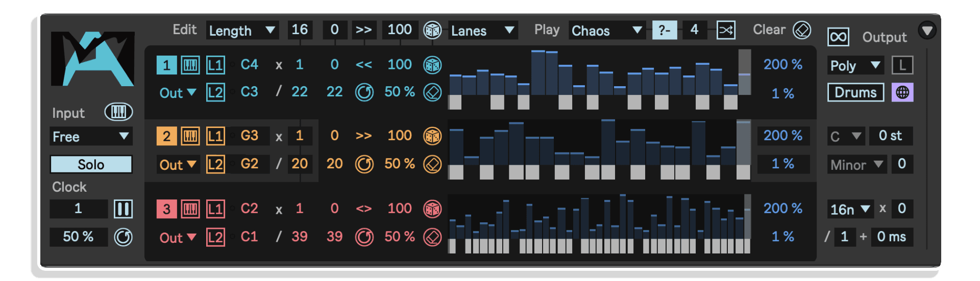
Task: Click lane 2 orange keyboard icon
Action: tap(190, 136)
